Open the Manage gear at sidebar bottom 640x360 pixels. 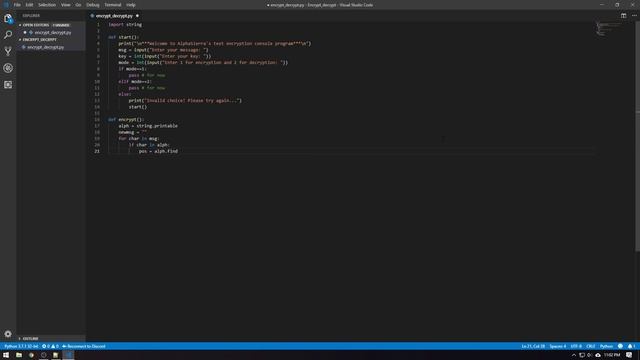click(8, 334)
